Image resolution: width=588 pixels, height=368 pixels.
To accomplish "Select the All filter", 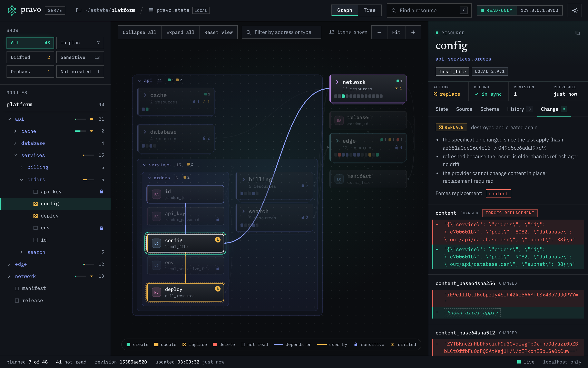I will pos(30,43).
